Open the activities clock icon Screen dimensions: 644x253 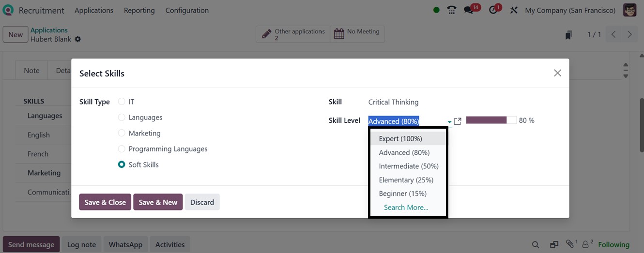click(493, 10)
